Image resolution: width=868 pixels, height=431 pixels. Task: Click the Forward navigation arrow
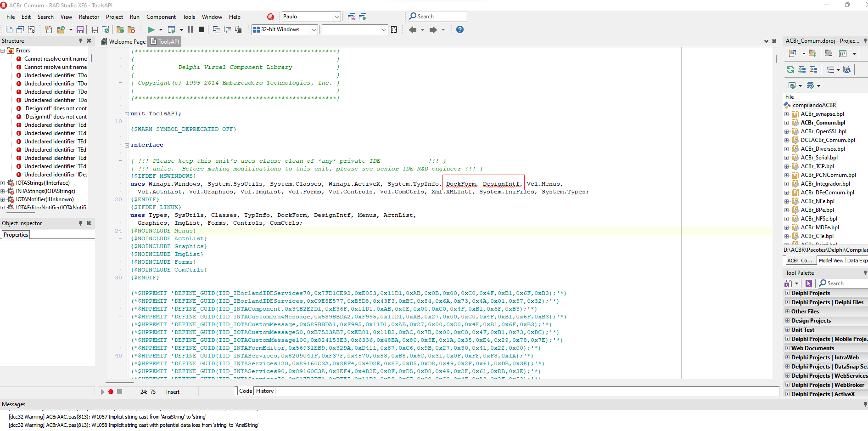[433, 30]
